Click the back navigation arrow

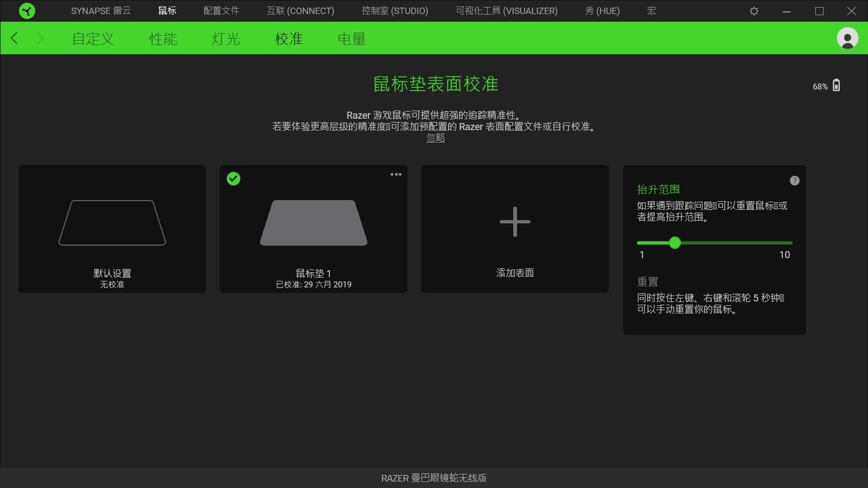click(x=15, y=38)
